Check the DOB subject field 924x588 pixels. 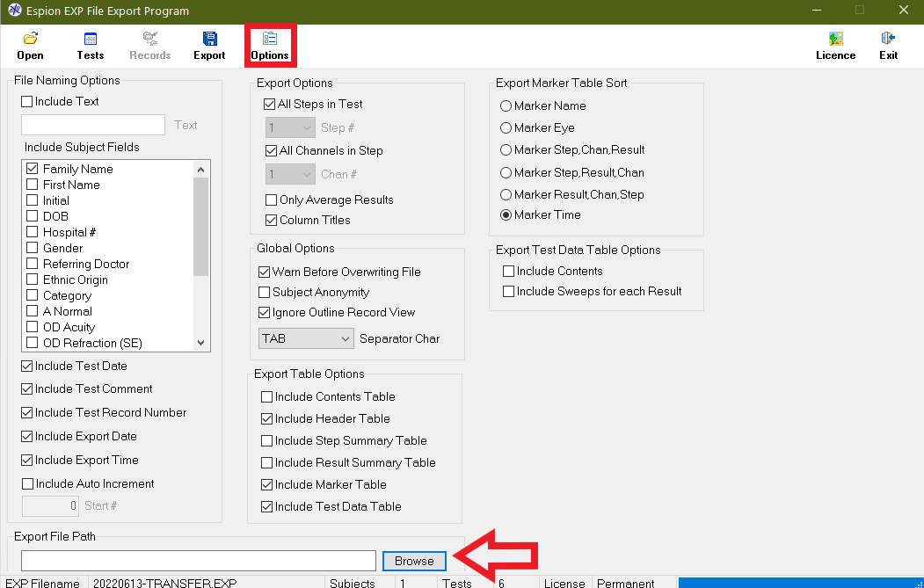[x=33, y=216]
